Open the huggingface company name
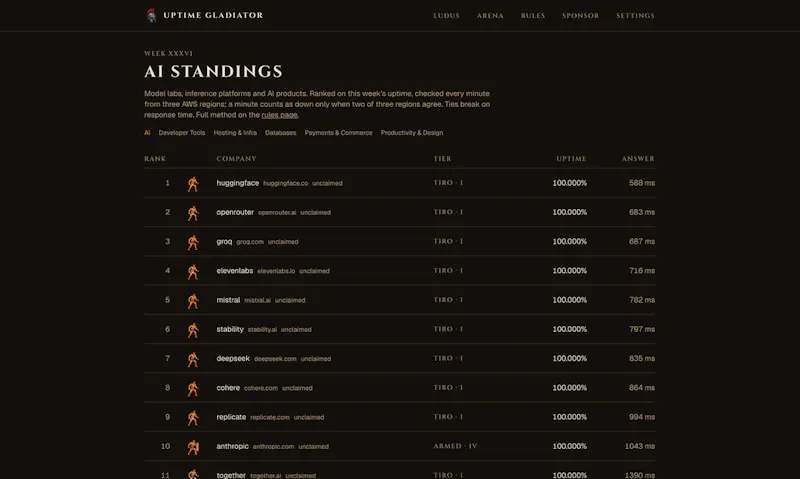This screenshot has height=479, width=800. pyautogui.click(x=238, y=183)
